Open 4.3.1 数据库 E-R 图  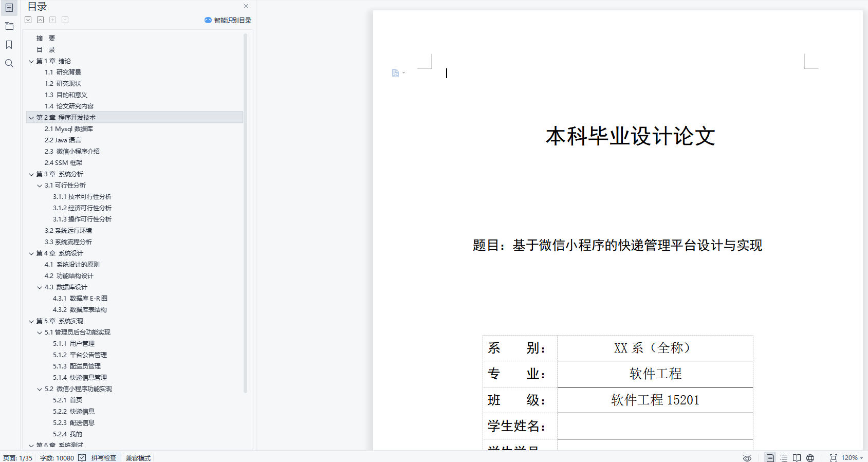[80, 299]
